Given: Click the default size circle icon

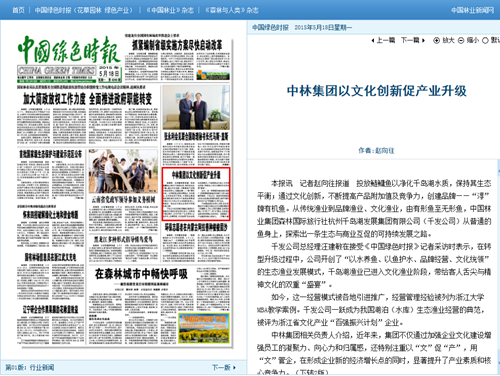Looking at the screenshot, I should 485,40.
